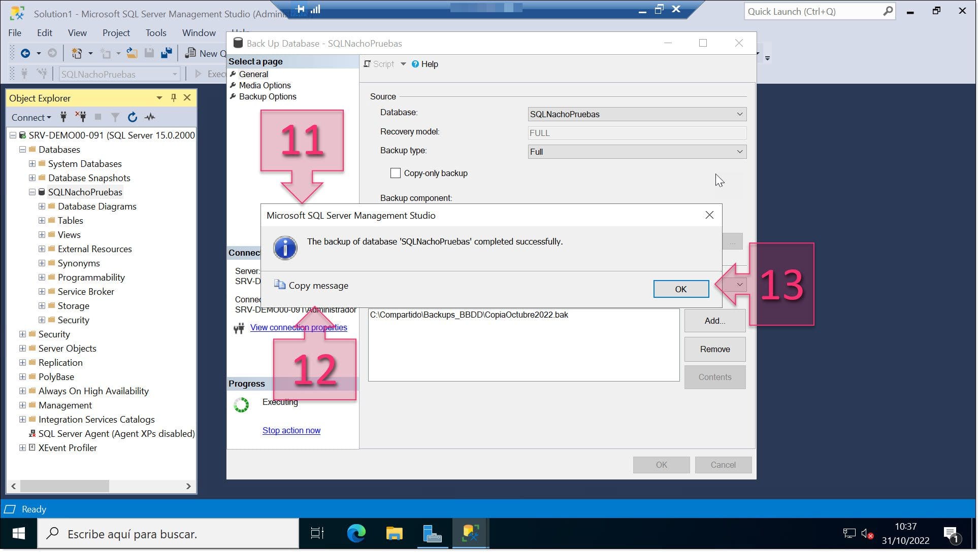Open the File menu
Screen dimensions: 980x553
pyautogui.click(x=15, y=33)
